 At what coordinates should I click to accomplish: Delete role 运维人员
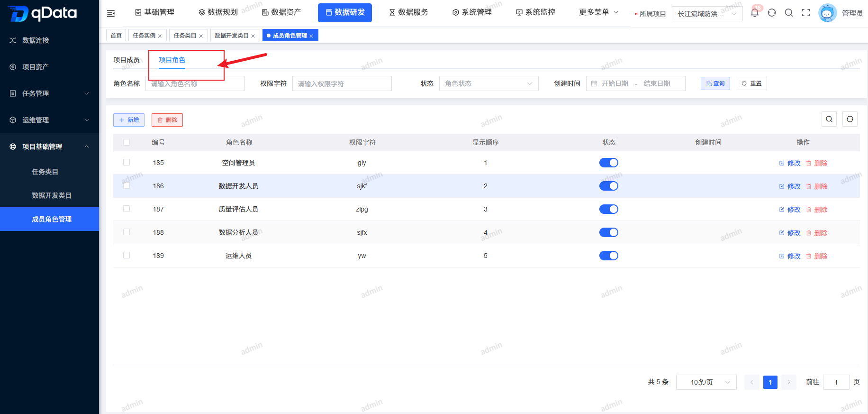[x=817, y=256]
